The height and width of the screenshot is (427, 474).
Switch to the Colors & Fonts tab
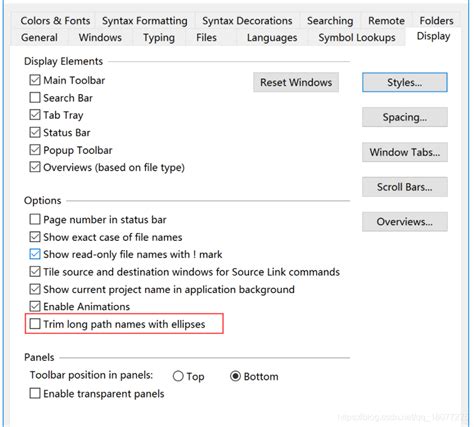(55, 21)
